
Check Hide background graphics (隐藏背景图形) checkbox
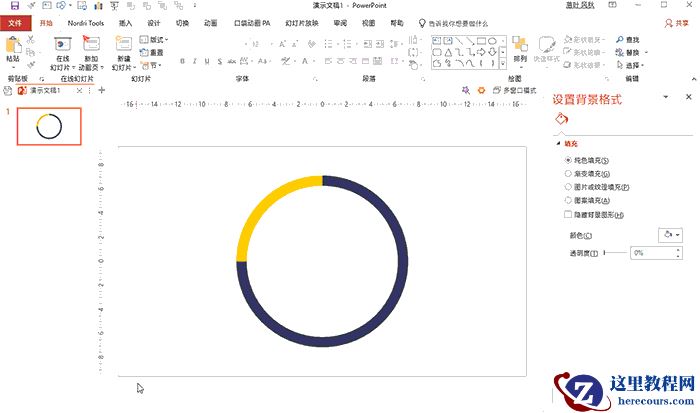[x=568, y=215]
